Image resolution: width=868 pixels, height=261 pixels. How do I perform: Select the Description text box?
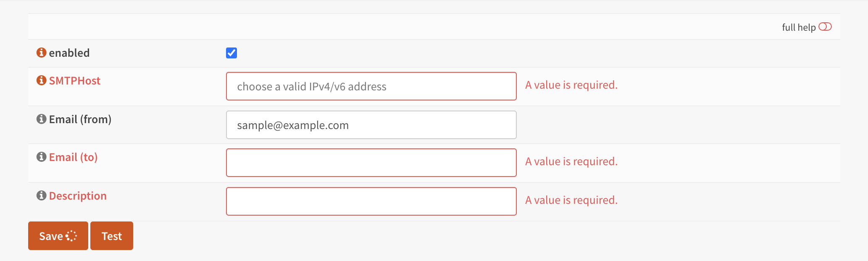click(371, 201)
